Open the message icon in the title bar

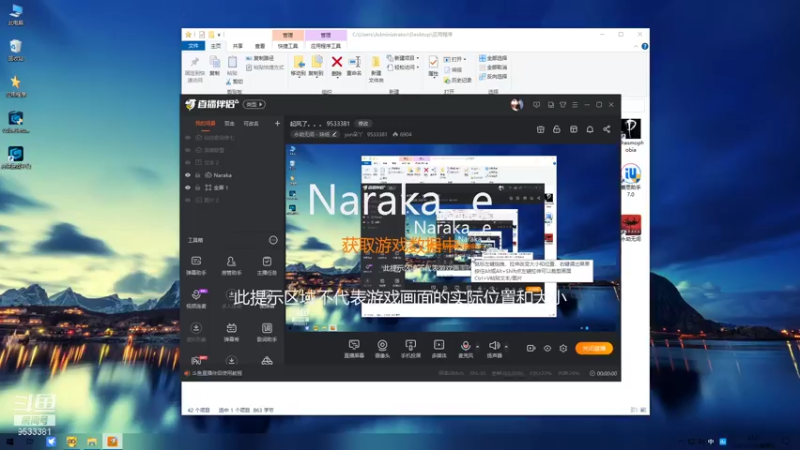tap(536, 105)
